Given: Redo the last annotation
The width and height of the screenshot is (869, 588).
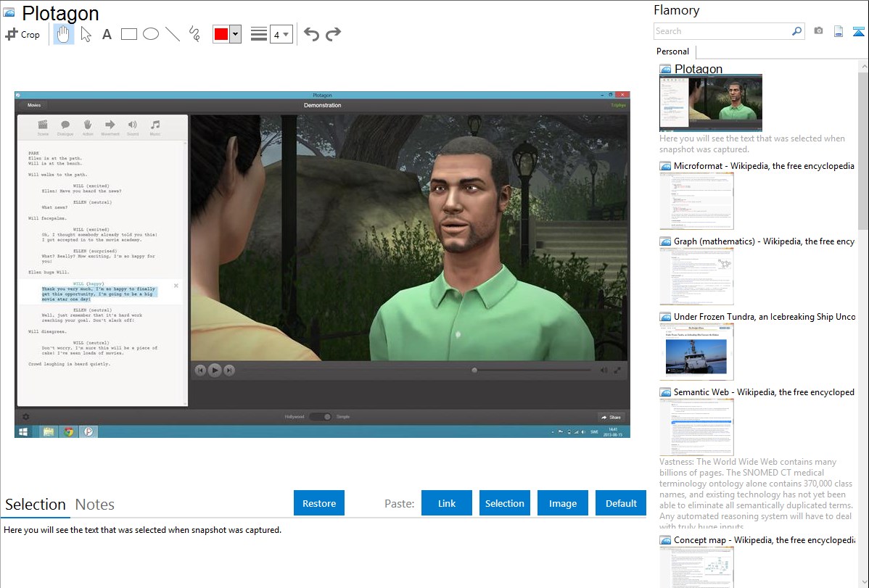Looking at the screenshot, I should 333,34.
